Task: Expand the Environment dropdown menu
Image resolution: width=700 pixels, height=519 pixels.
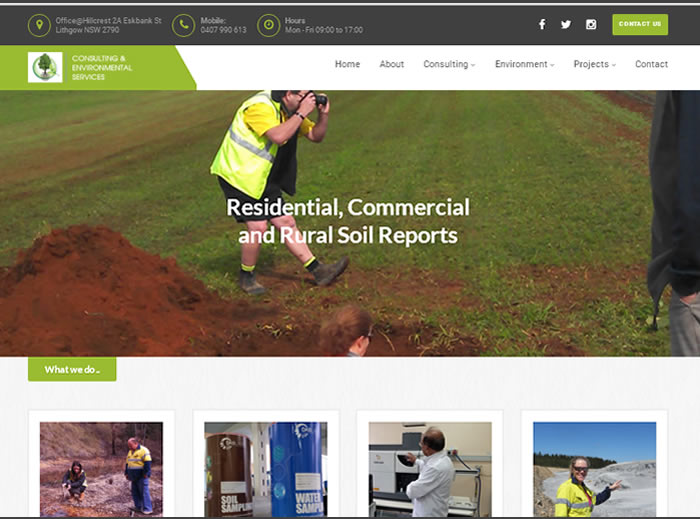Action: click(524, 64)
